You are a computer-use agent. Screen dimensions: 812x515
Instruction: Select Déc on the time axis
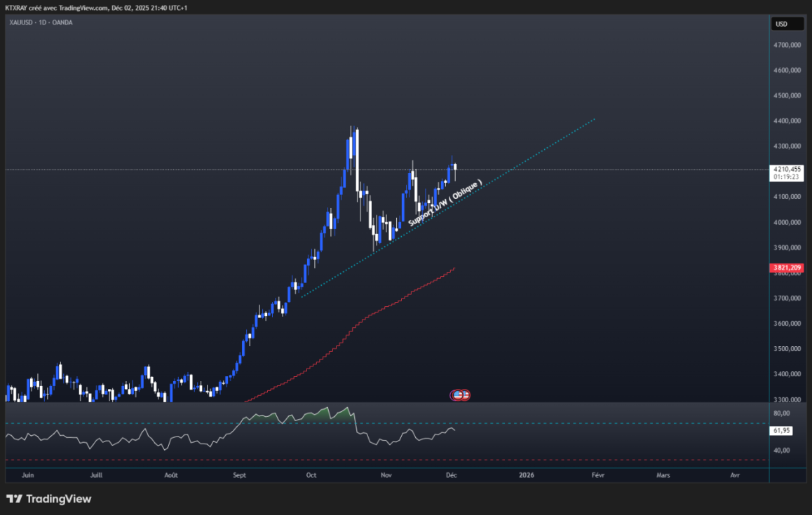(451, 475)
